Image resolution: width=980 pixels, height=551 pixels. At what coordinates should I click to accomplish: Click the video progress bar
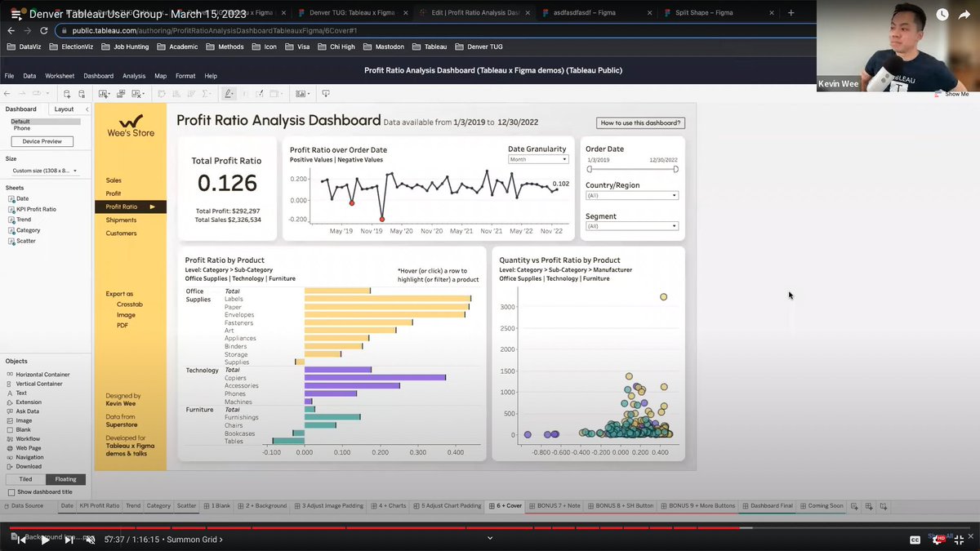pyautogui.click(x=490, y=528)
